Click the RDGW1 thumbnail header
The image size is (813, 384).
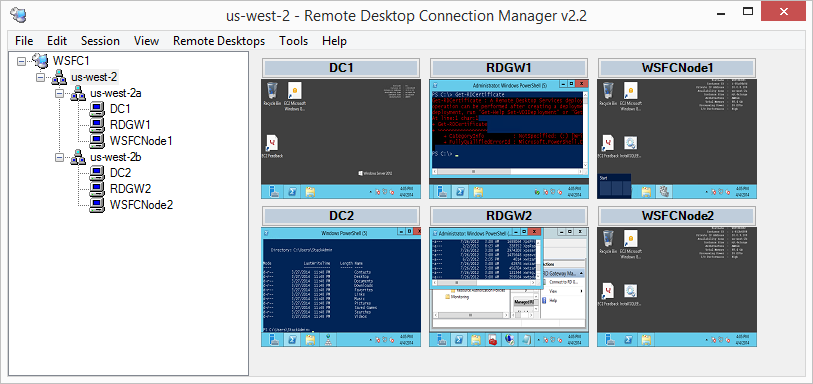point(509,68)
